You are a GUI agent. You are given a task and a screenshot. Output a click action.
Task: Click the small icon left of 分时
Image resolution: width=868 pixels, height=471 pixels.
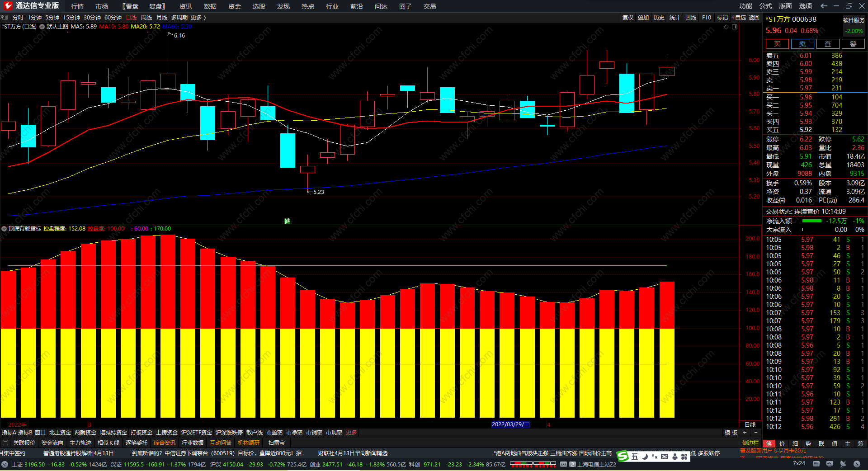5,18
